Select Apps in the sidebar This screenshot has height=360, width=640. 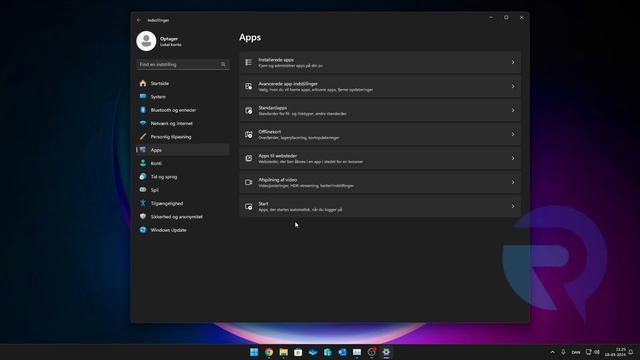(x=182, y=150)
